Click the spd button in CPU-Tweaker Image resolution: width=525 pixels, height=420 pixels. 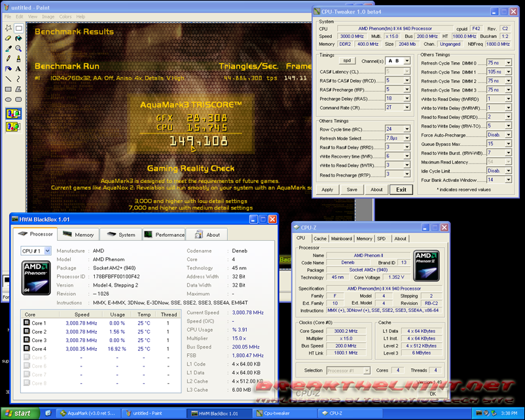coord(347,61)
